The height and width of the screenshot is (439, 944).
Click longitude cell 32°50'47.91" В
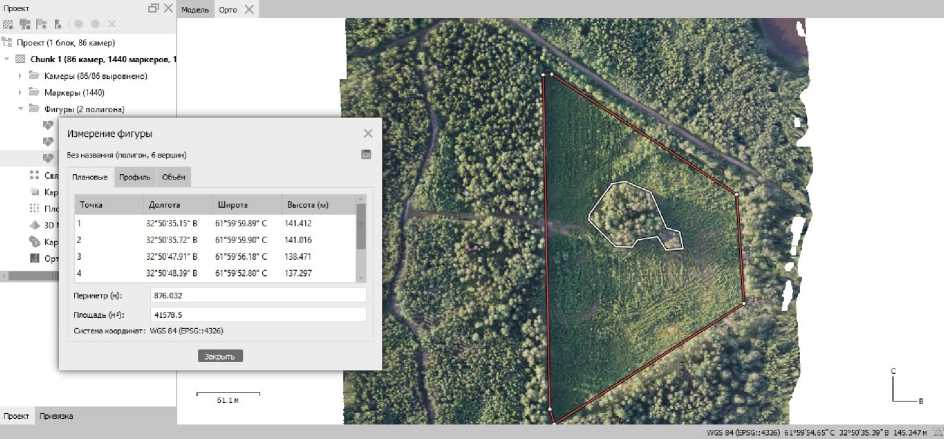click(x=172, y=257)
